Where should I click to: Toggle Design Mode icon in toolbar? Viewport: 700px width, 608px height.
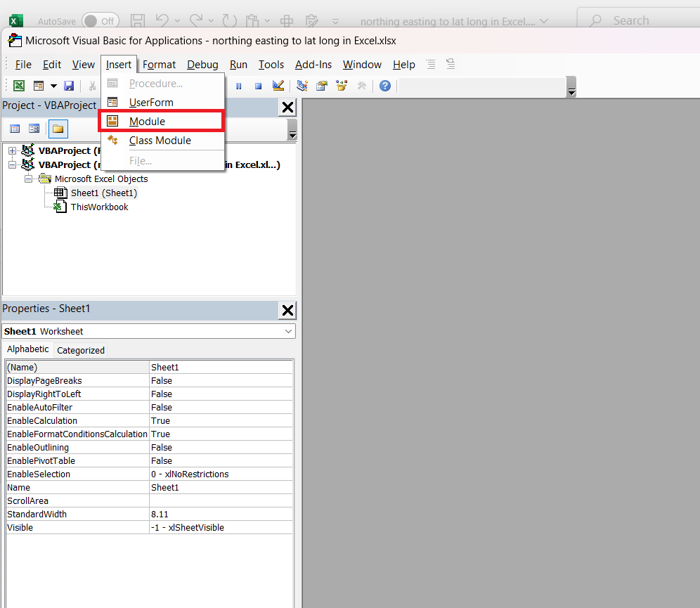coord(278,86)
